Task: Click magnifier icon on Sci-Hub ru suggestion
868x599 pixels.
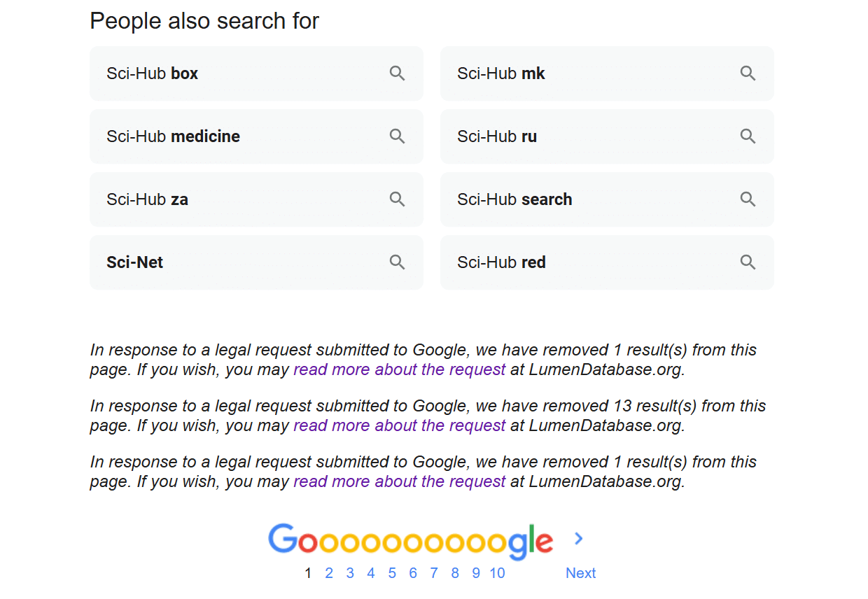Action: tap(748, 136)
